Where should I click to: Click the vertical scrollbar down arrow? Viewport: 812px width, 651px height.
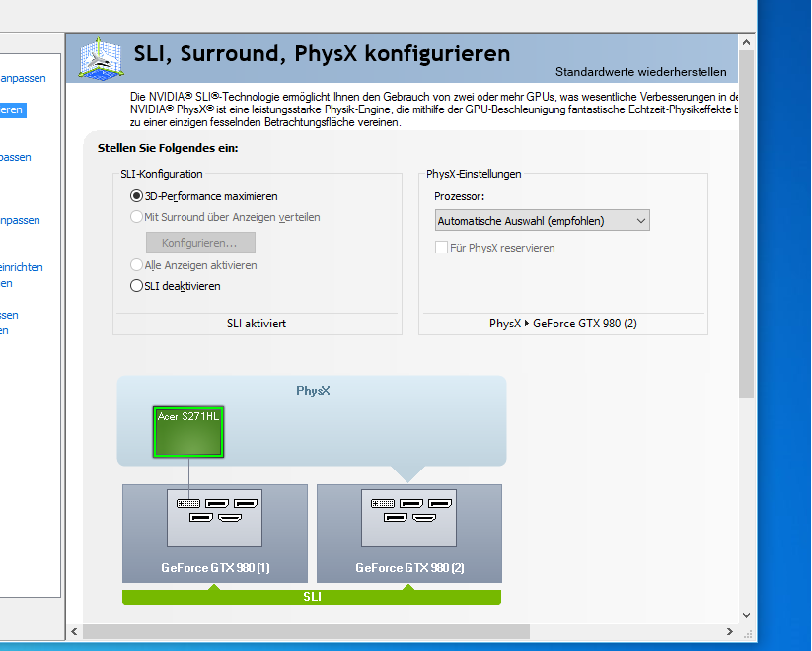coord(746,615)
